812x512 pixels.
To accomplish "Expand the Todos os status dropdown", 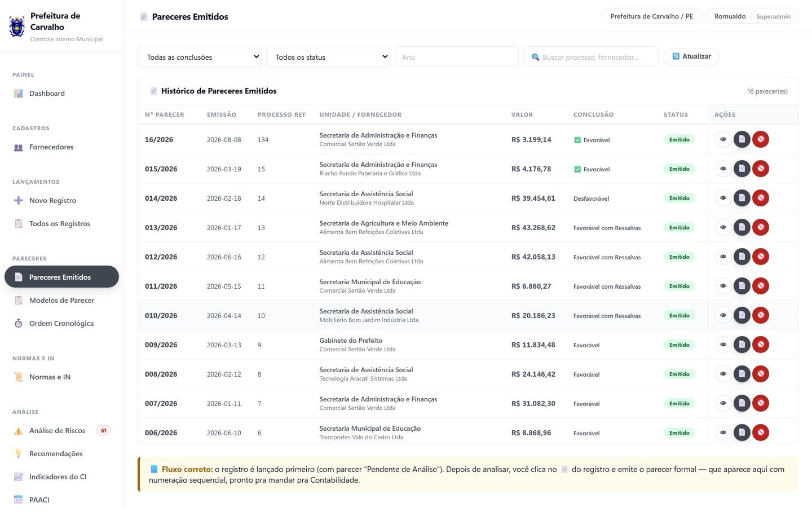I will click(328, 57).
